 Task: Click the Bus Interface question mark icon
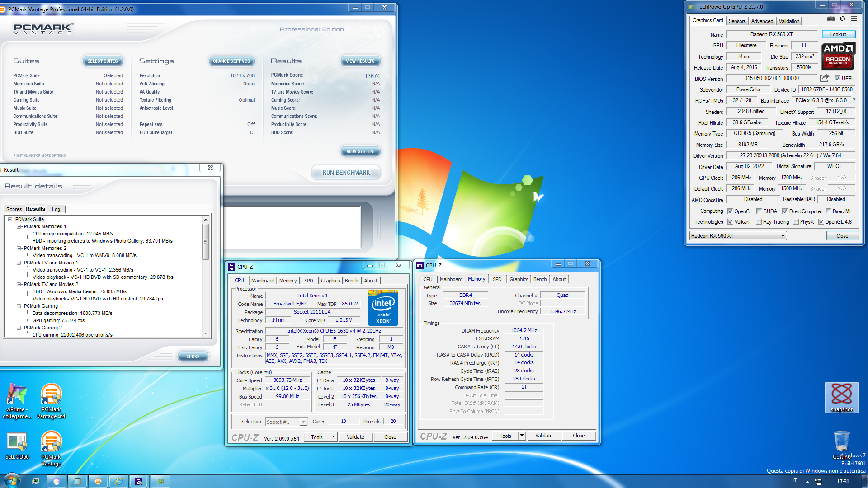pos(854,100)
